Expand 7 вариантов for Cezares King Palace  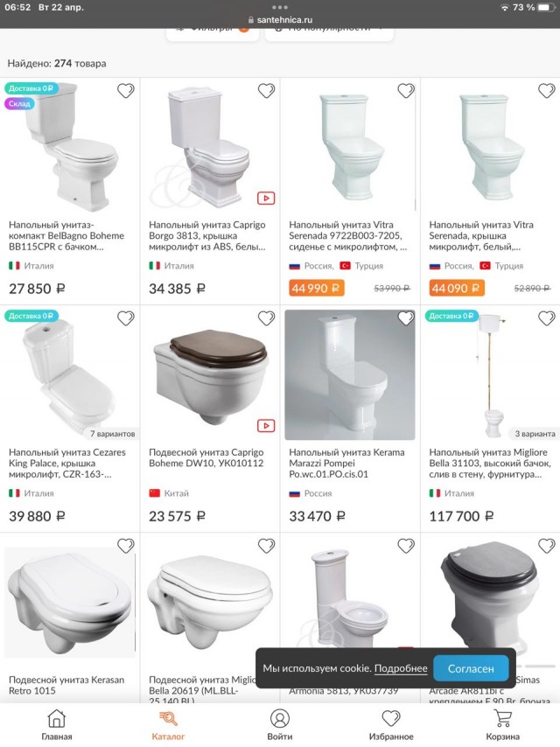coord(113,434)
